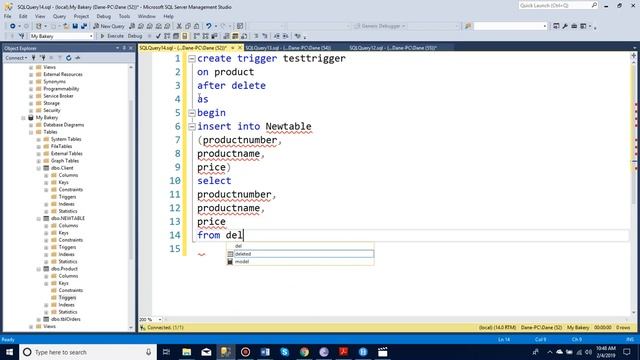This screenshot has height=360, width=640.
Task: Click the Copy icon in toolbar
Action: (188, 26)
